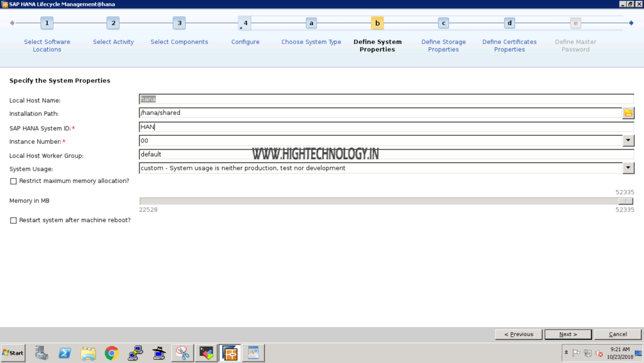Click the Local Host Name field
The image size is (644, 363).
pos(386,99)
